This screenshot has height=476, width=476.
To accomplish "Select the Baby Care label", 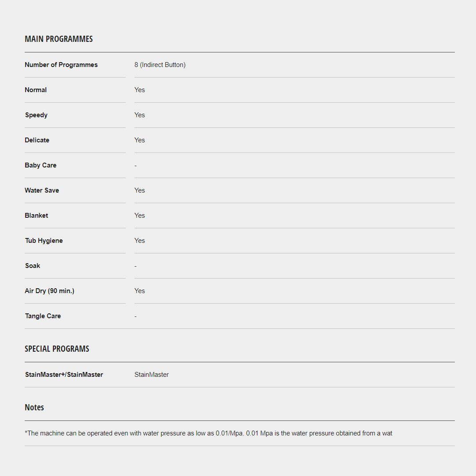I will point(41,165).
